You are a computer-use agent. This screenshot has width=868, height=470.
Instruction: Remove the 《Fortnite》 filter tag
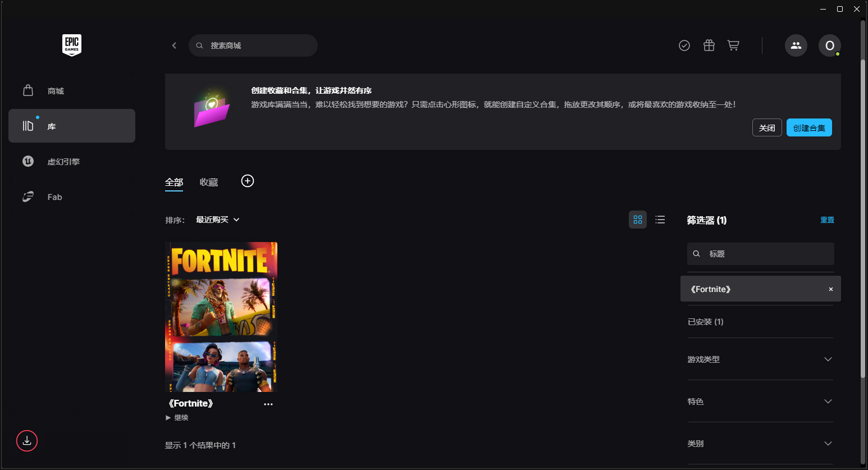pyautogui.click(x=831, y=289)
